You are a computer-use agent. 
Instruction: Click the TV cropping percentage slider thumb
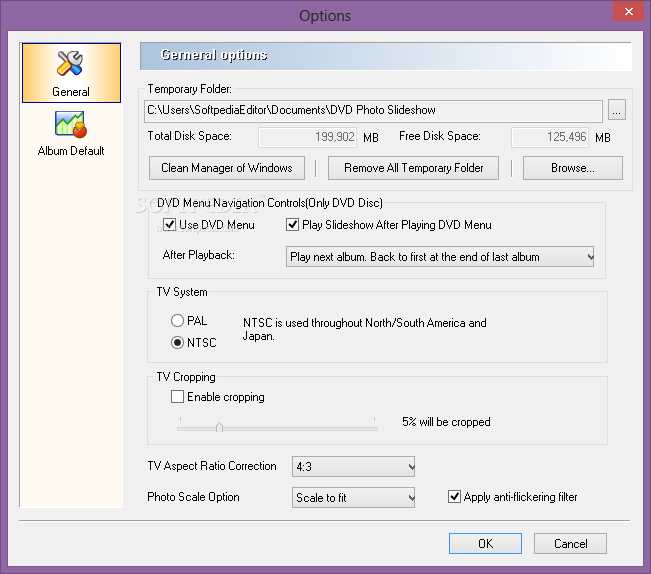pos(220,427)
